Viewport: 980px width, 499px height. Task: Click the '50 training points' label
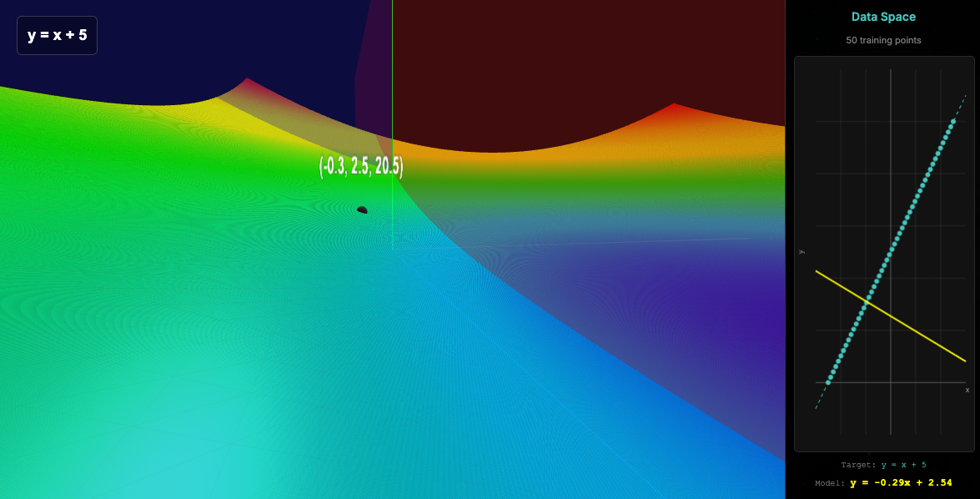pyautogui.click(x=882, y=39)
